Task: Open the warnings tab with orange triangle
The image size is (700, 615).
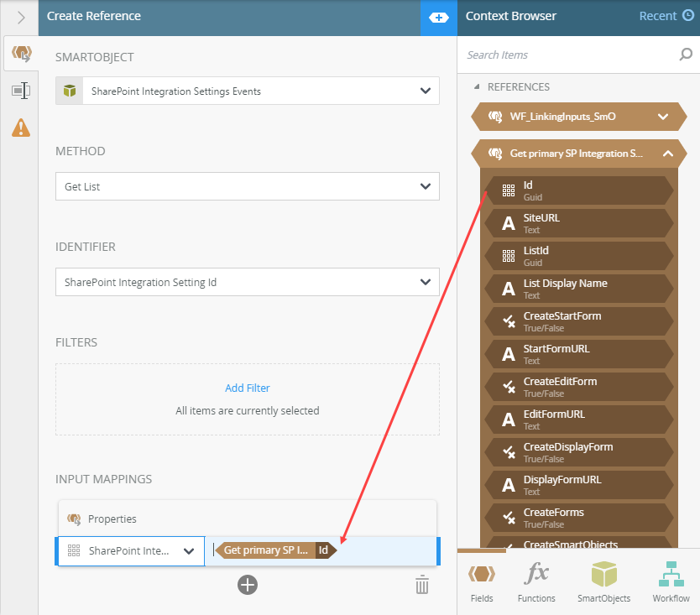Action: pos(21,128)
